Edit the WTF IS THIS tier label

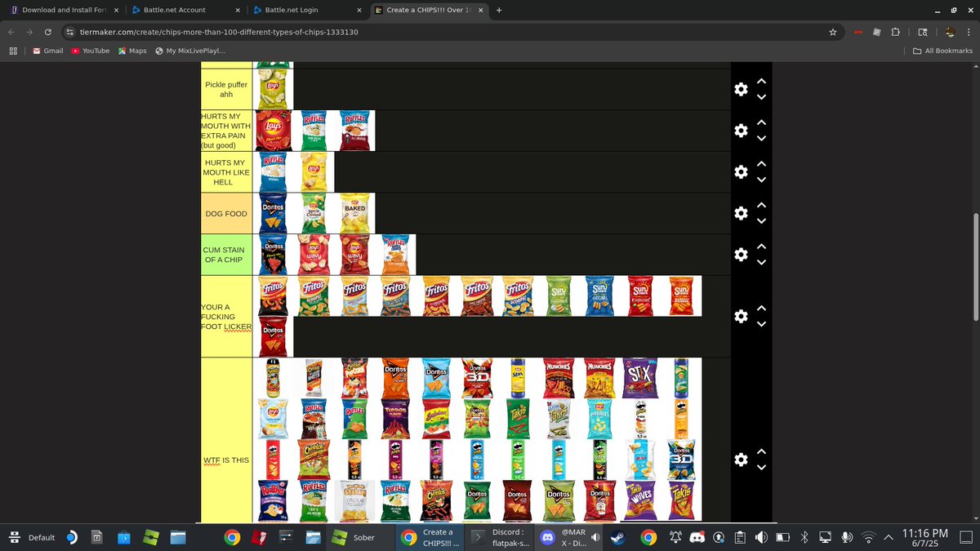(x=227, y=460)
